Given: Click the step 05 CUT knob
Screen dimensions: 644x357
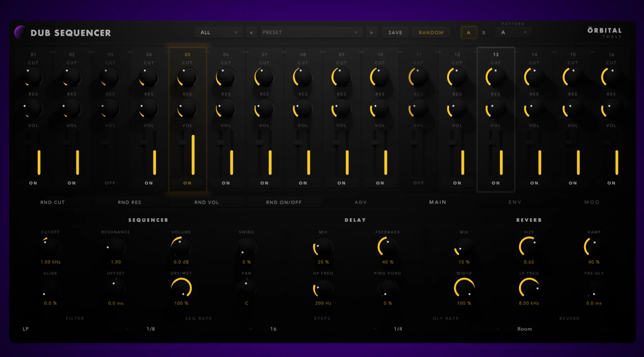Looking at the screenshot, I should (187, 77).
